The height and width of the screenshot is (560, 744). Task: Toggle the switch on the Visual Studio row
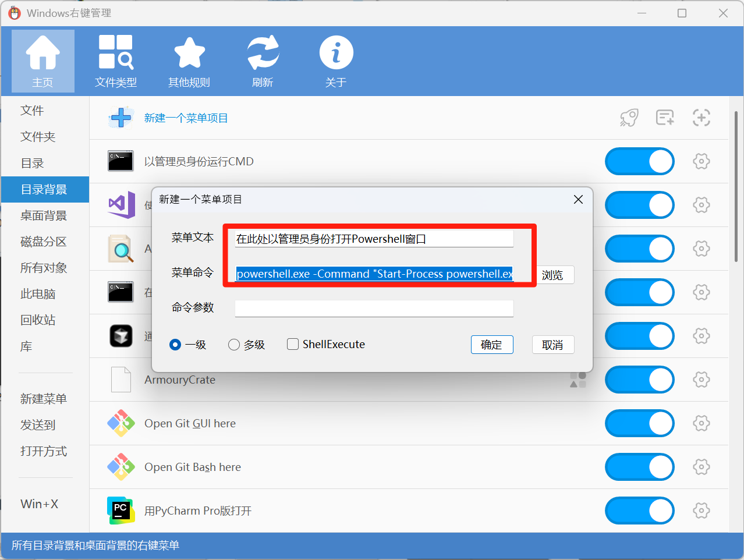coord(640,205)
